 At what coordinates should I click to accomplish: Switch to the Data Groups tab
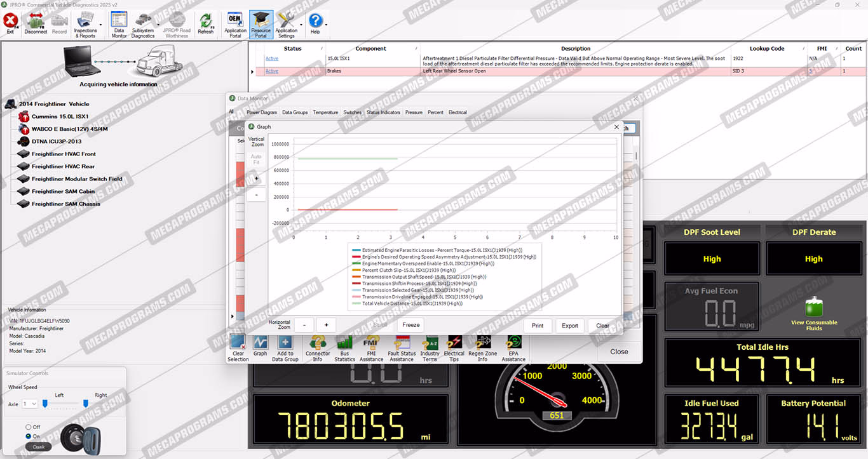[x=295, y=112]
